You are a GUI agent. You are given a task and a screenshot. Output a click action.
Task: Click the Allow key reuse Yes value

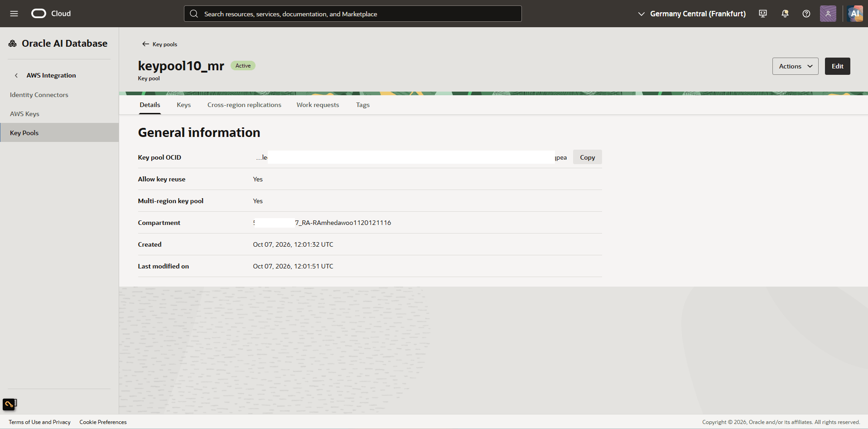pos(258,179)
